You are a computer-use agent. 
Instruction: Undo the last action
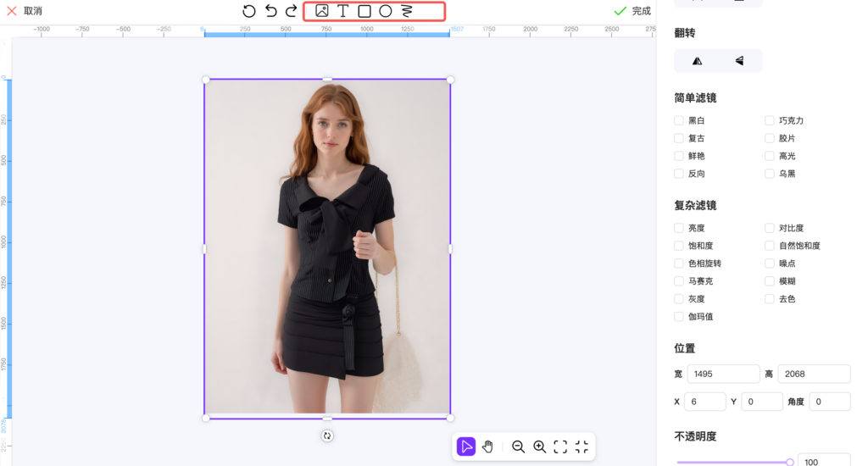pyautogui.click(x=270, y=11)
